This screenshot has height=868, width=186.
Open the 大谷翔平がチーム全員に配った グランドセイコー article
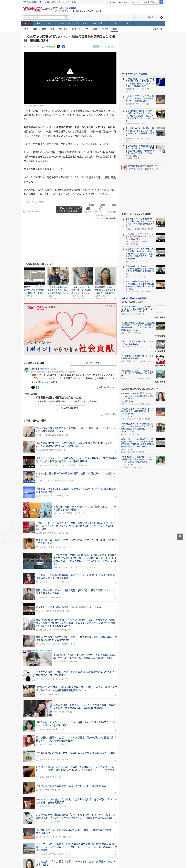(x=76, y=816)
